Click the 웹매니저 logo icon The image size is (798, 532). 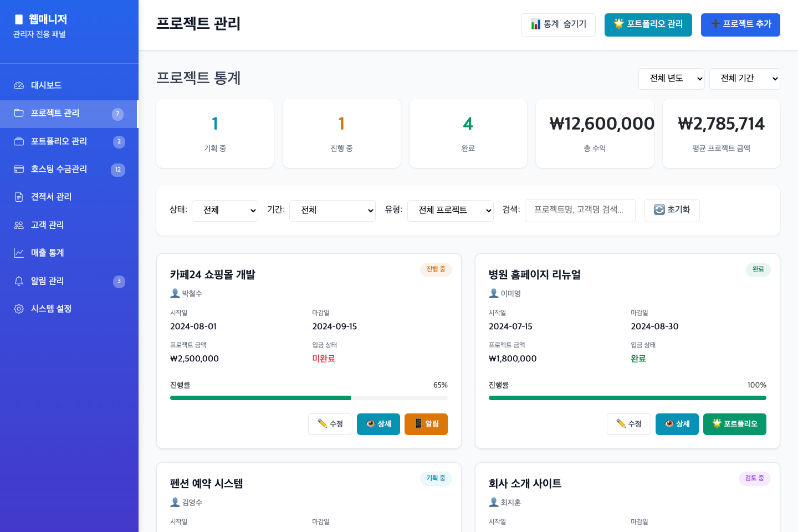(x=19, y=19)
